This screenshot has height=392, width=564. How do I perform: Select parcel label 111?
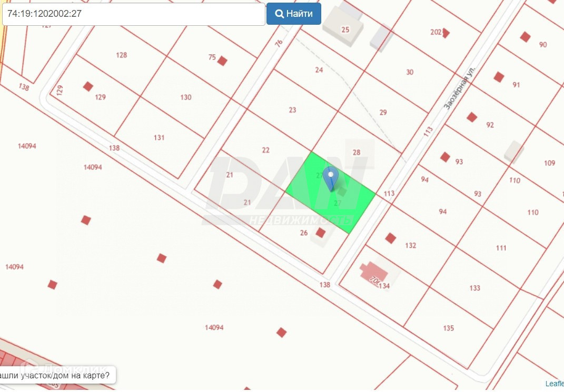(501, 248)
